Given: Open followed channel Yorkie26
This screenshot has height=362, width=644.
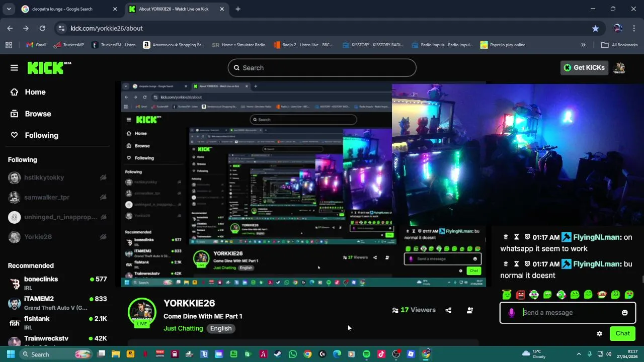Looking at the screenshot, I should click(57, 237).
